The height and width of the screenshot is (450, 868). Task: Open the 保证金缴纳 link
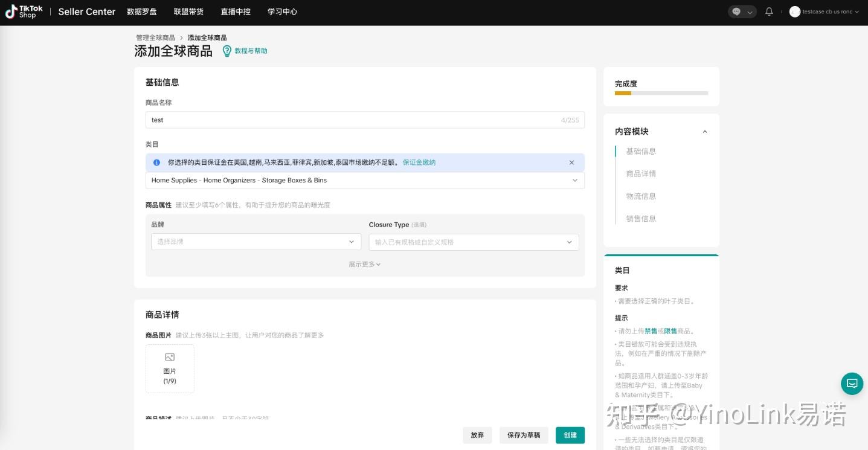point(419,162)
